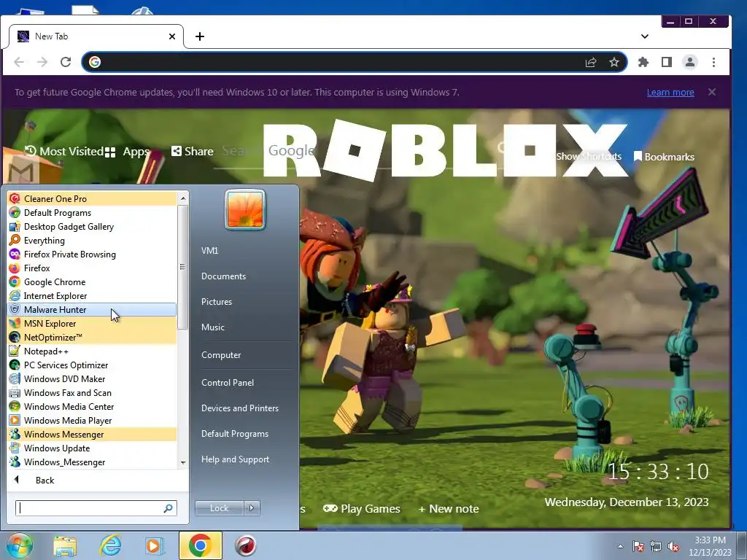The image size is (747, 560).
Task: Open Desktop Gadget Gallery entry
Action: 92,226
